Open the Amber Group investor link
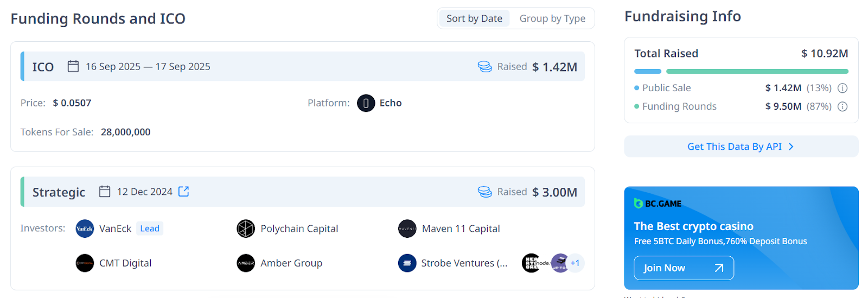 point(291,263)
